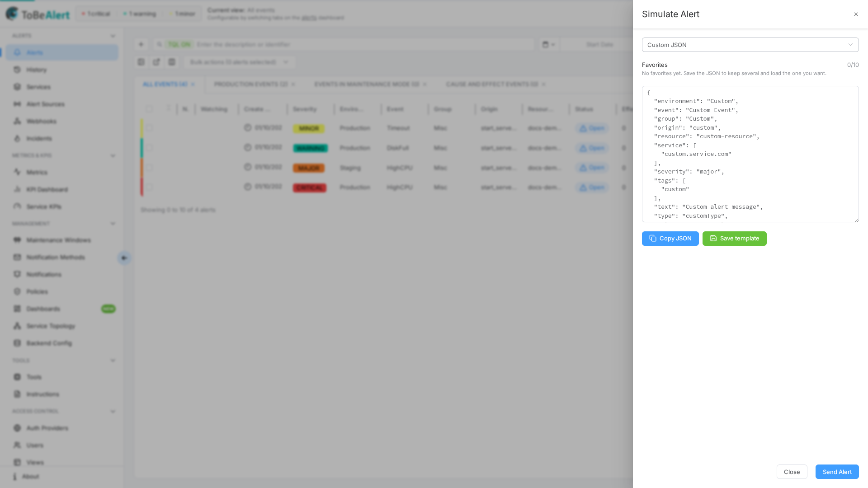Click the Notification Methods sidebar icon
Image resolution: width=868 pixels, height=488 pixels.
[x=17, y=257]
